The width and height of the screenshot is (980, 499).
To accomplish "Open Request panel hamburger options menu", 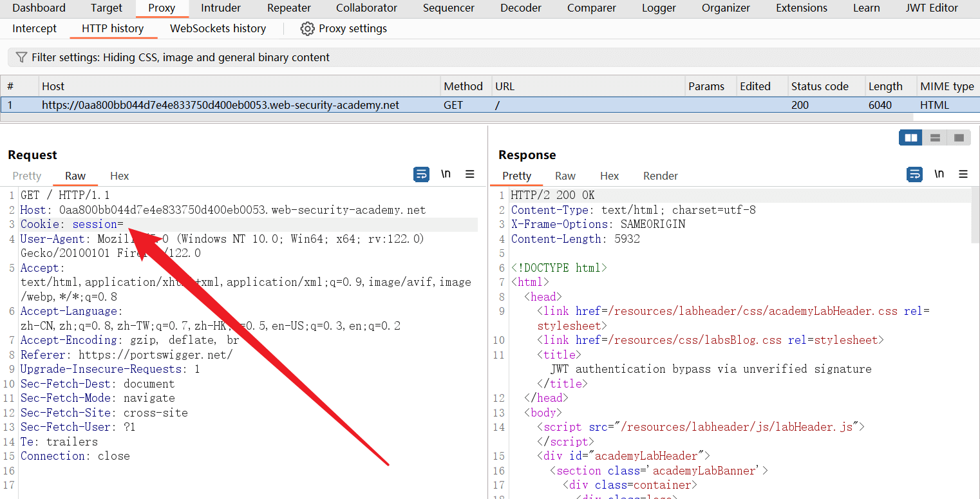I will (470, 174).
